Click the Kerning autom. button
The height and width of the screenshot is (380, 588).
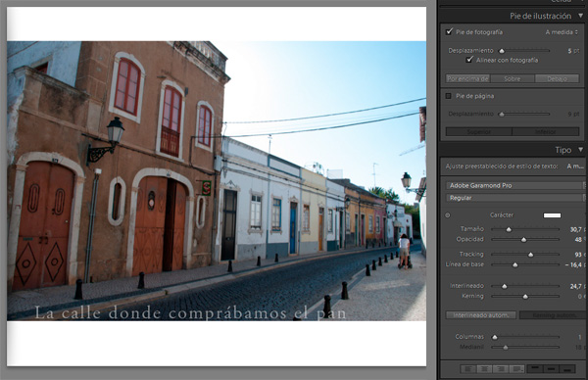coord(554,315)
